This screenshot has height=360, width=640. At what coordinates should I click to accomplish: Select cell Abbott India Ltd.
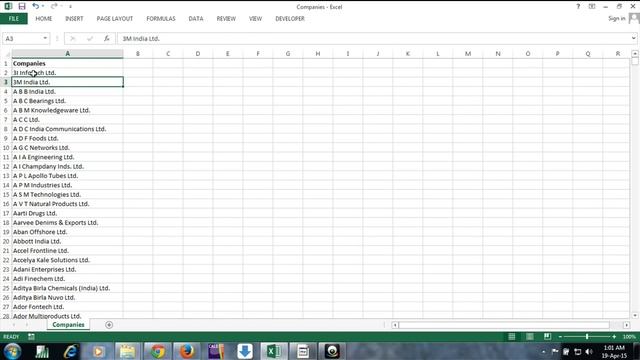tap(67, 241)
